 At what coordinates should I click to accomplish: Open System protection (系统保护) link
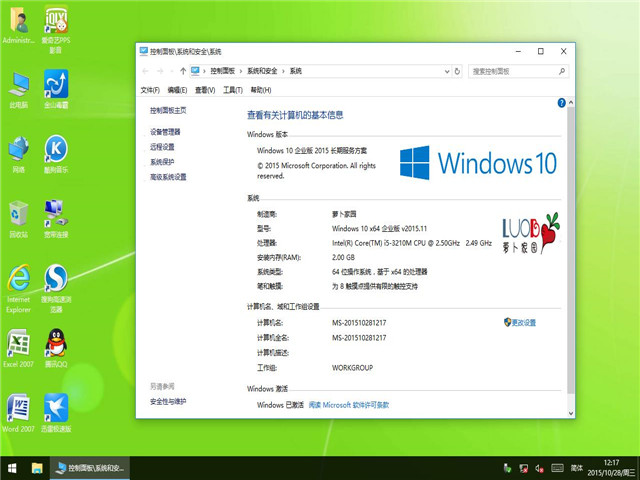coord(162,162)
